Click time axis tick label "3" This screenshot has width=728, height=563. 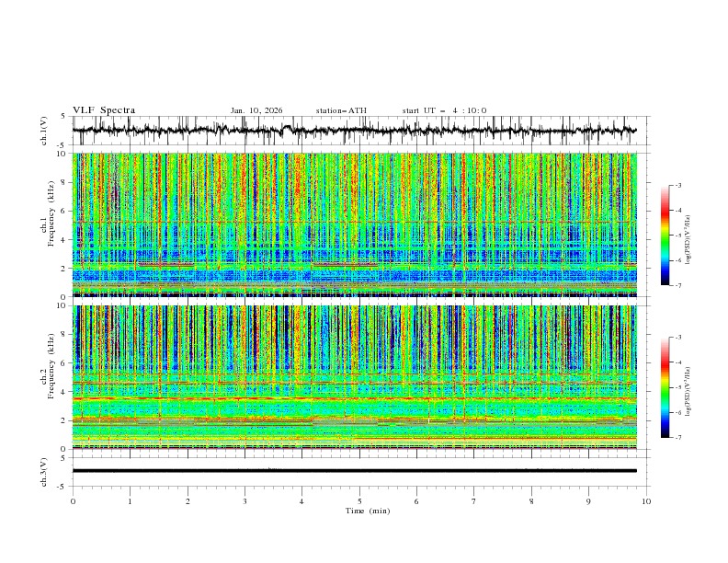tap(245, 501)
